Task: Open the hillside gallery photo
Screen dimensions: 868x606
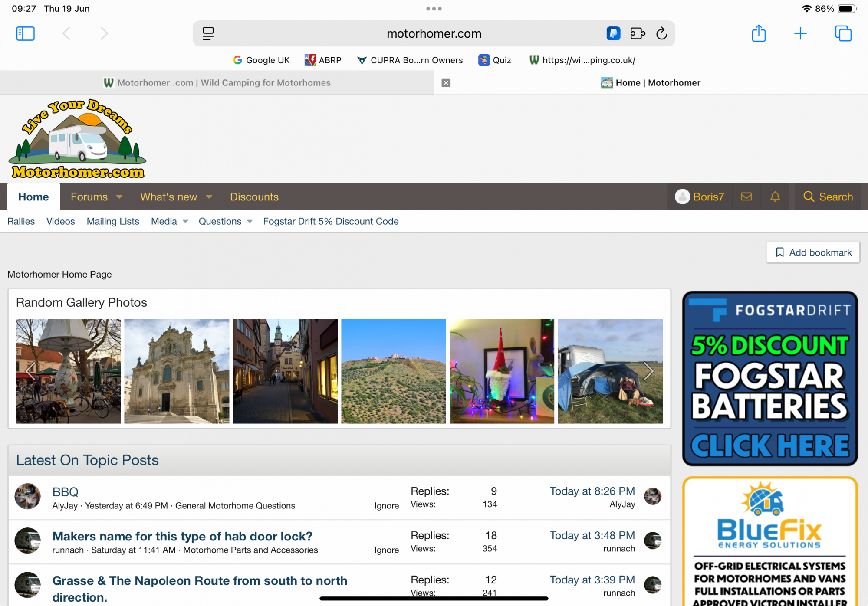Action: click(394, 371)
